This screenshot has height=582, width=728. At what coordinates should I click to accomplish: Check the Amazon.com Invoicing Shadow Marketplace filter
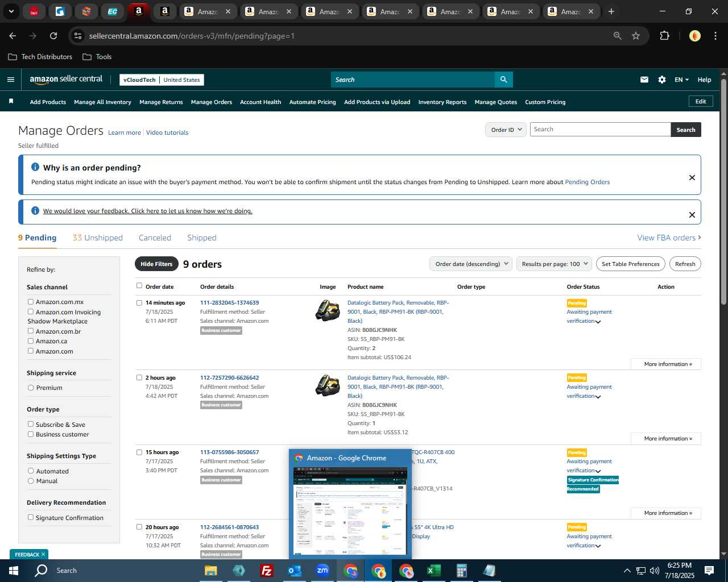[x=31, y=311]
